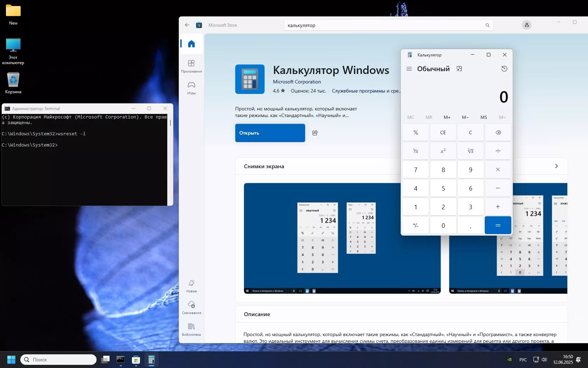Click the share icon beside Открыть
This screenshot has width=588, height=368.
315,133
